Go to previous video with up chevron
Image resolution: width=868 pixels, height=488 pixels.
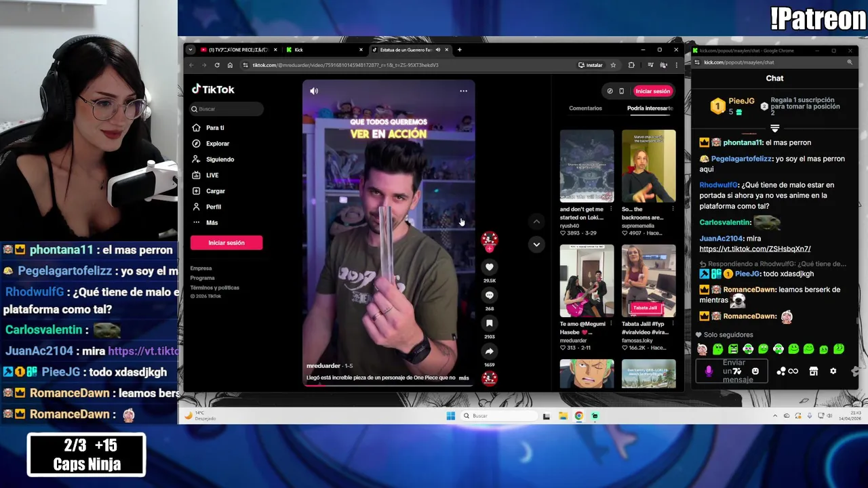536,222
